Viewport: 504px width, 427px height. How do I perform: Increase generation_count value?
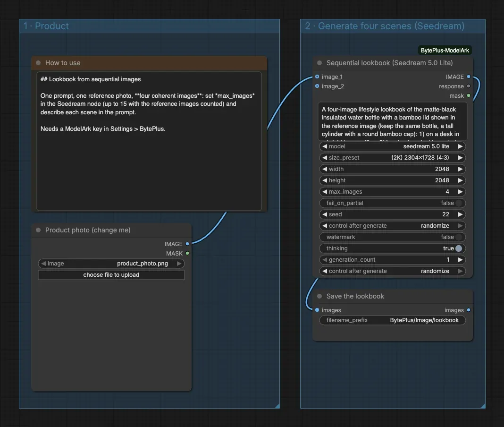(x=460, y=260)
